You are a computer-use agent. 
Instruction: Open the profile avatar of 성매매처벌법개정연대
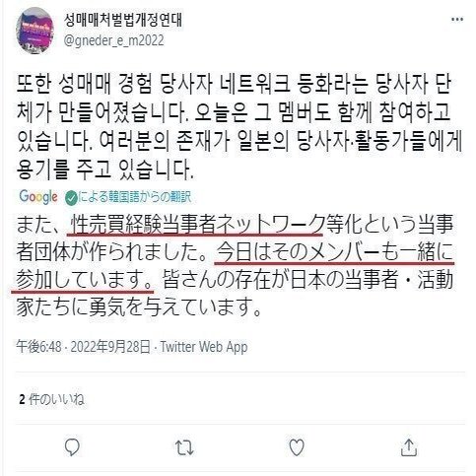pyautogui.click(x=34, y=31)
